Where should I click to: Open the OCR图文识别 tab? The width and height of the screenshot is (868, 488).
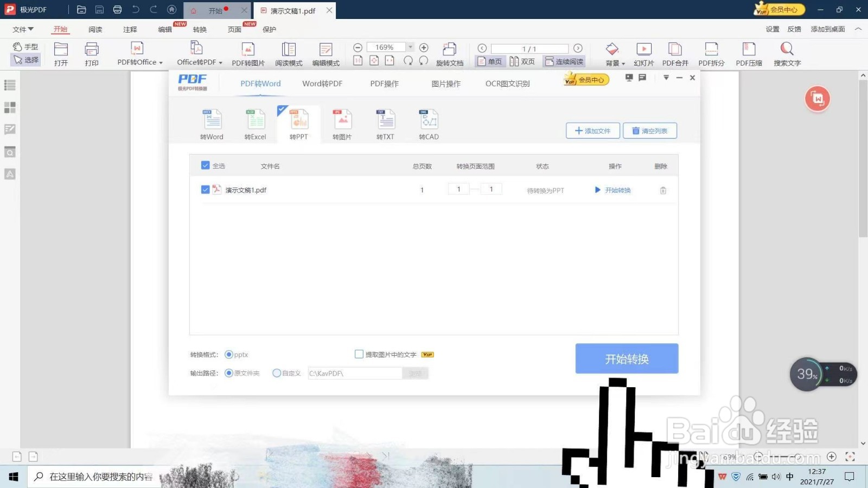tap(507, 84)
